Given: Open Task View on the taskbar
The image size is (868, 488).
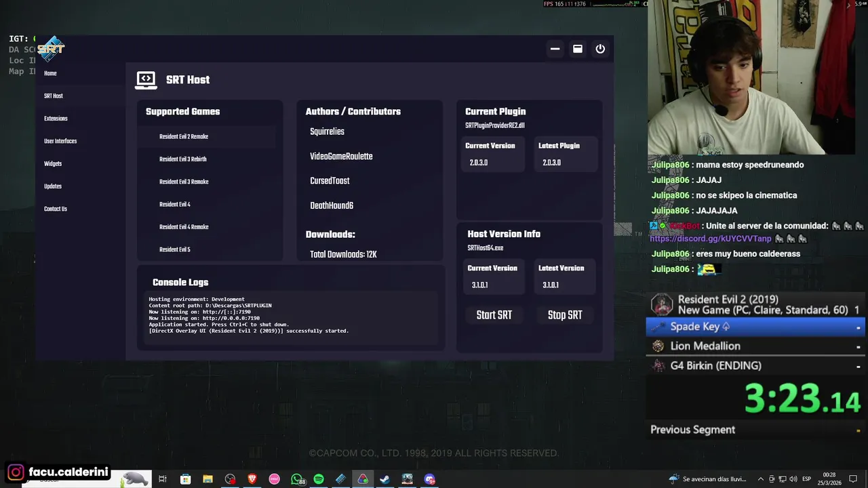Looking at the screenshot, I should tap(163, 480).
